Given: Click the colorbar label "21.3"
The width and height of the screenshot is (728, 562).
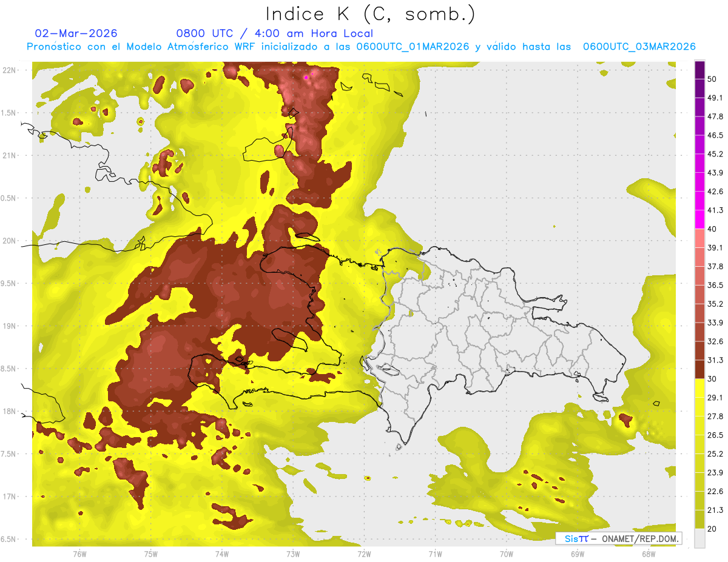Looking at the screenshot, I should [x=715, y=509].
